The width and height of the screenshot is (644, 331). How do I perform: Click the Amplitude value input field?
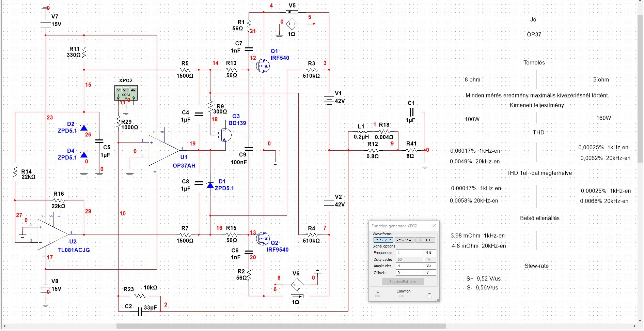click(x=410, y=266)
